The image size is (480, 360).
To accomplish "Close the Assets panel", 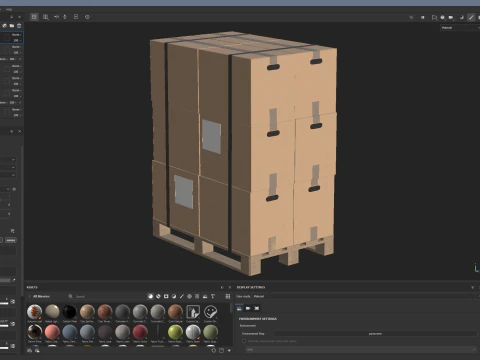I will click(x=229, y=287).
